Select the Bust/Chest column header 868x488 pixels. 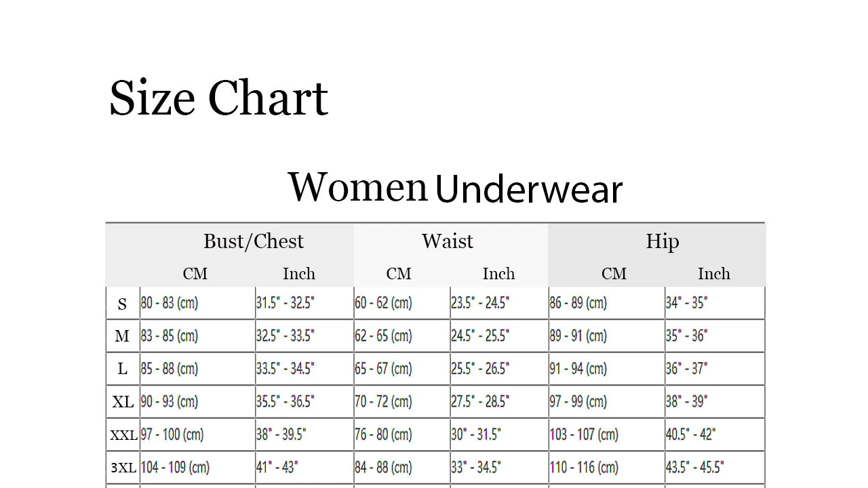[x=254, y=241]
